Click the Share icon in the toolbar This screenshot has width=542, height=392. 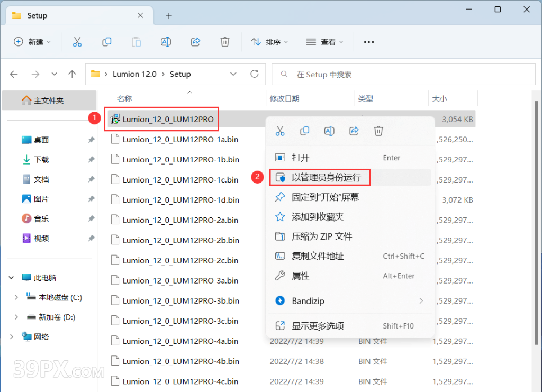click(195, 42)
